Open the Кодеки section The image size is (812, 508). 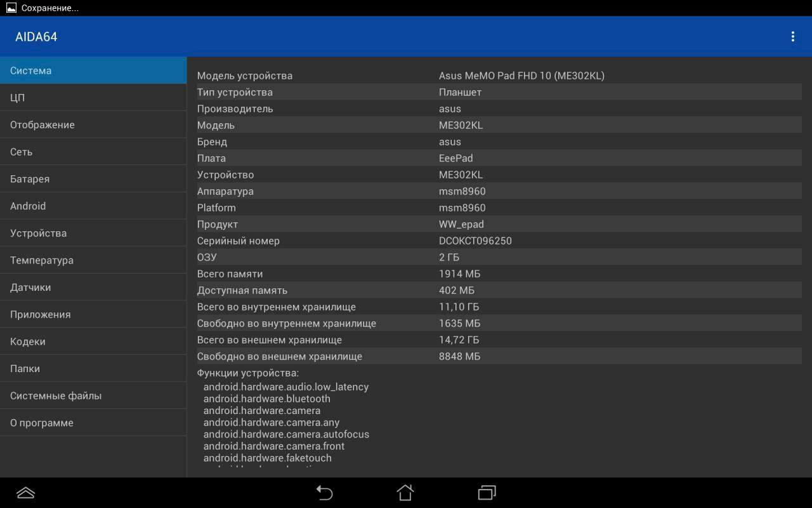click(x=93, y=342)
